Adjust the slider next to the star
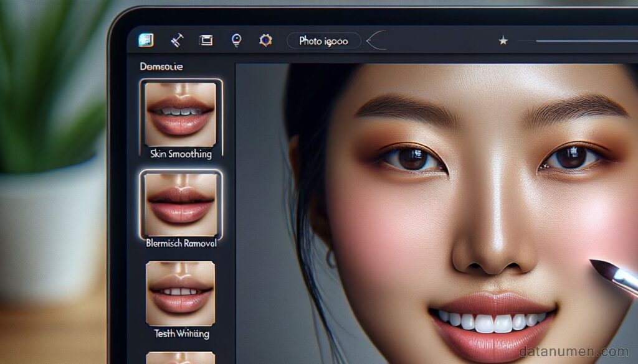 click(x=587, y=41)
